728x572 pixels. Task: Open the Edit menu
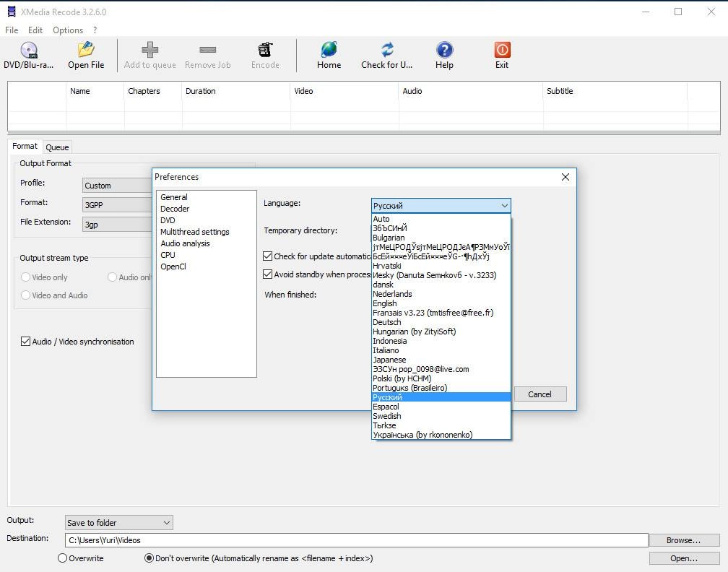[x=35, y=30]
